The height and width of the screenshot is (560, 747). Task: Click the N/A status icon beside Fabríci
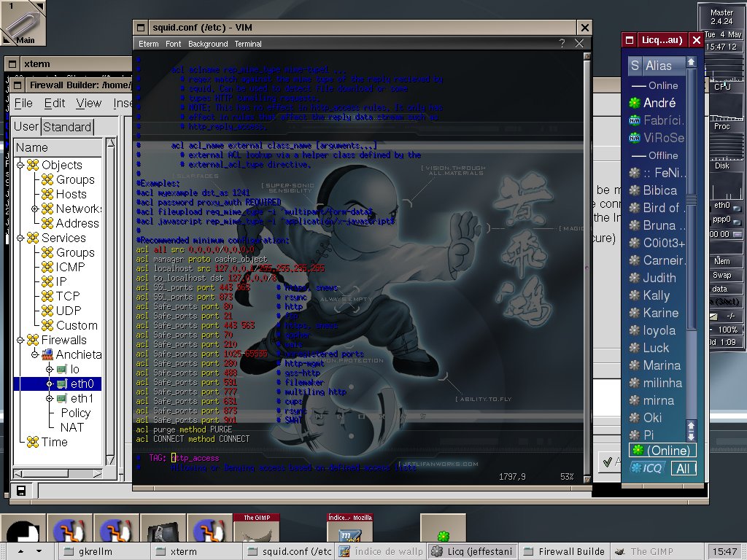tap(634, 120)
